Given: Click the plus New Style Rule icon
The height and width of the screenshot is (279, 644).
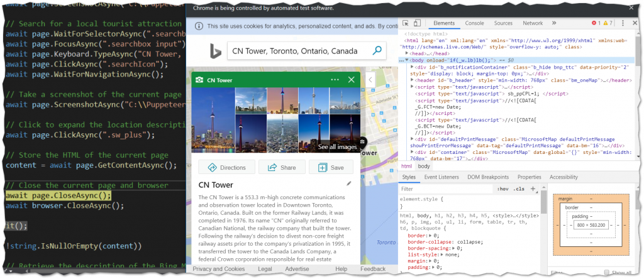Looking at the screenshot, I should click(533, 189).
